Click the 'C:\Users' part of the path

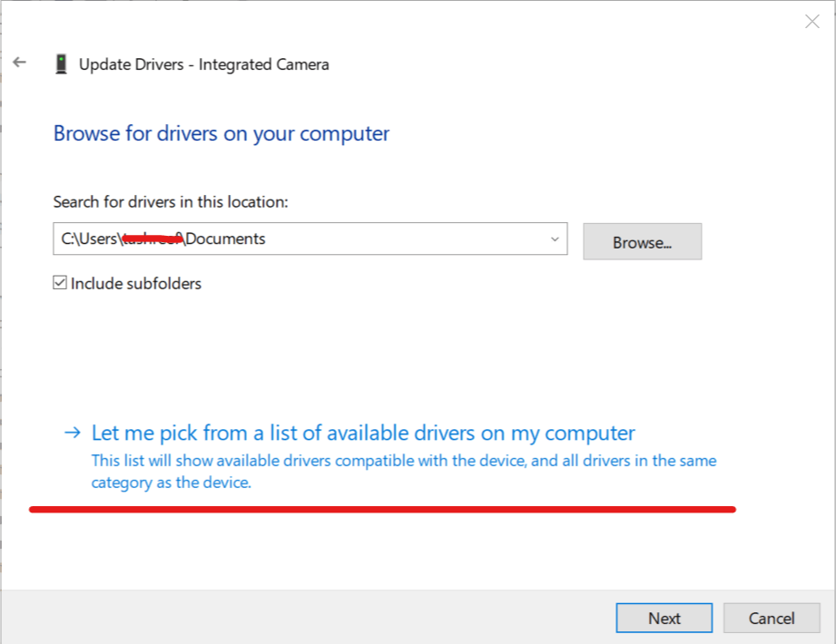tap(90, 239)
